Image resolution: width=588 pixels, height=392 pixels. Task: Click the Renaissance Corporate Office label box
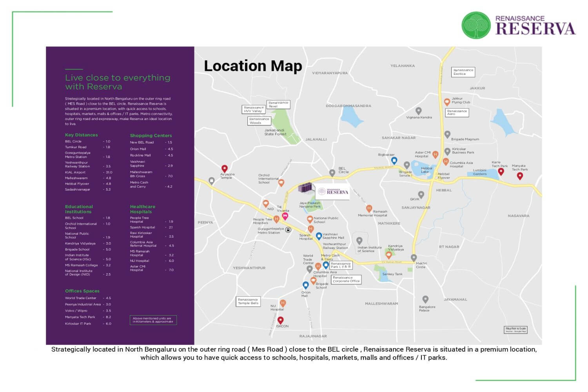click(346, 279)
